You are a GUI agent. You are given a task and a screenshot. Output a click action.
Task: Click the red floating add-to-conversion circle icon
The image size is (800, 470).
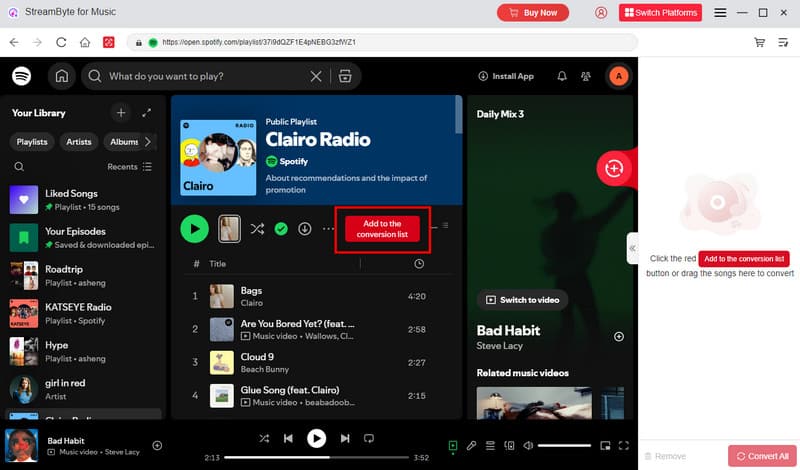click(614, 168)
